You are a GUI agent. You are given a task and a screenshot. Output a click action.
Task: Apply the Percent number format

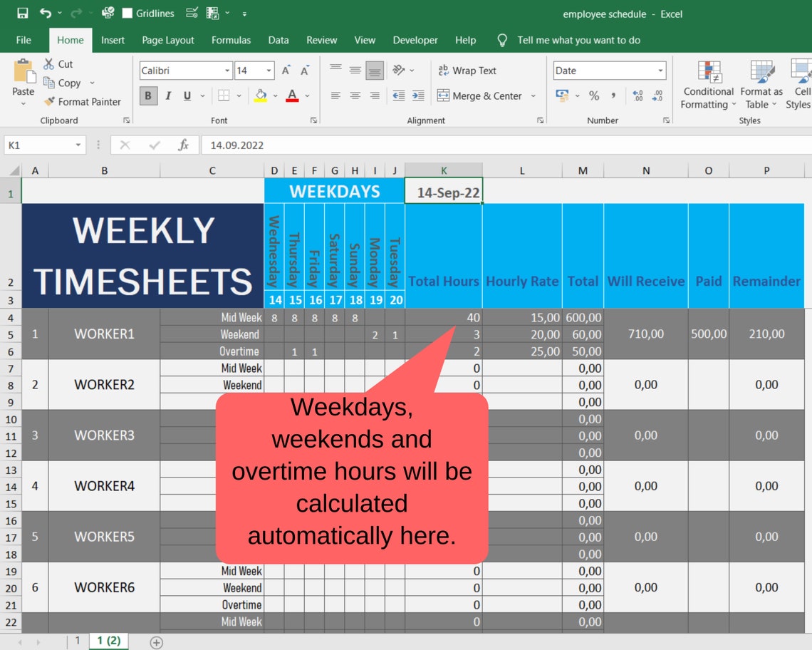[594, 96]
